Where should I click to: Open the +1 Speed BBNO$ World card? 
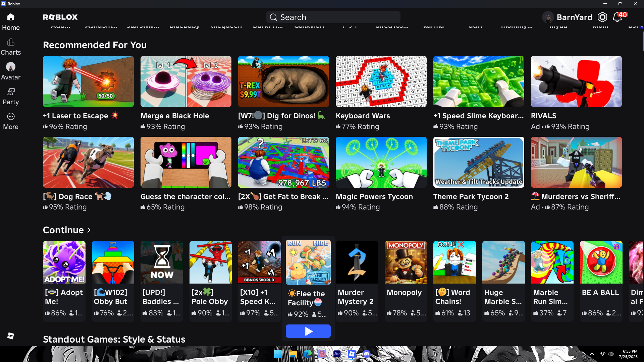(x=259, y=281)
